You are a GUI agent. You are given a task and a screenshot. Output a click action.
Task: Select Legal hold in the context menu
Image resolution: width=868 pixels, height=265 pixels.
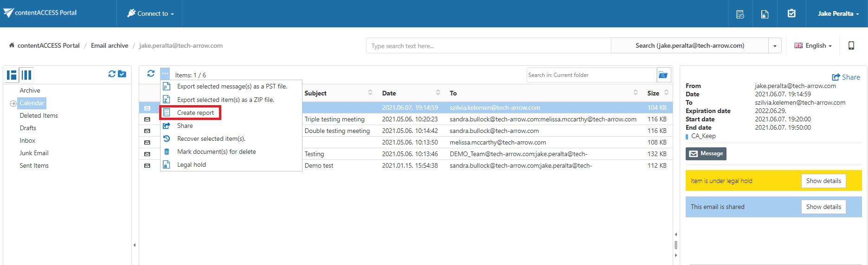[x=191, y=164]
